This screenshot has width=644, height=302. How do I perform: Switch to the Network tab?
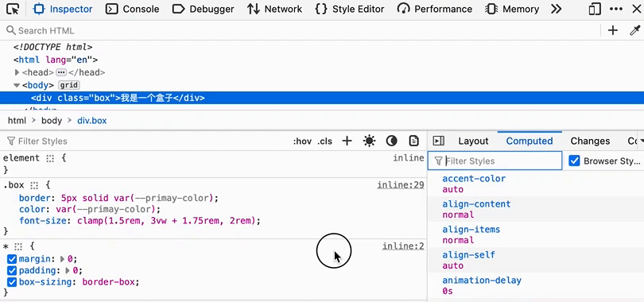274,9
